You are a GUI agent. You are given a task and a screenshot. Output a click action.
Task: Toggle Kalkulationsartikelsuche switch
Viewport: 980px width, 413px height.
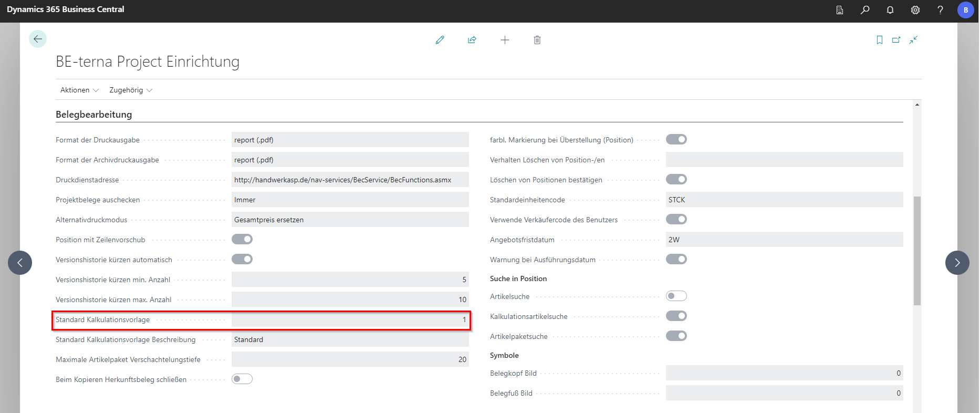point(676,316)
